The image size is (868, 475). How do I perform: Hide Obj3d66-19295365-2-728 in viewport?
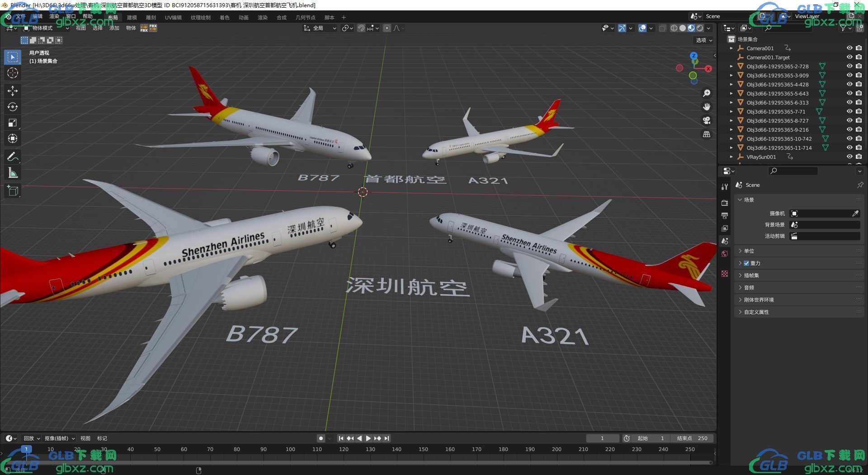click(849, 66)
